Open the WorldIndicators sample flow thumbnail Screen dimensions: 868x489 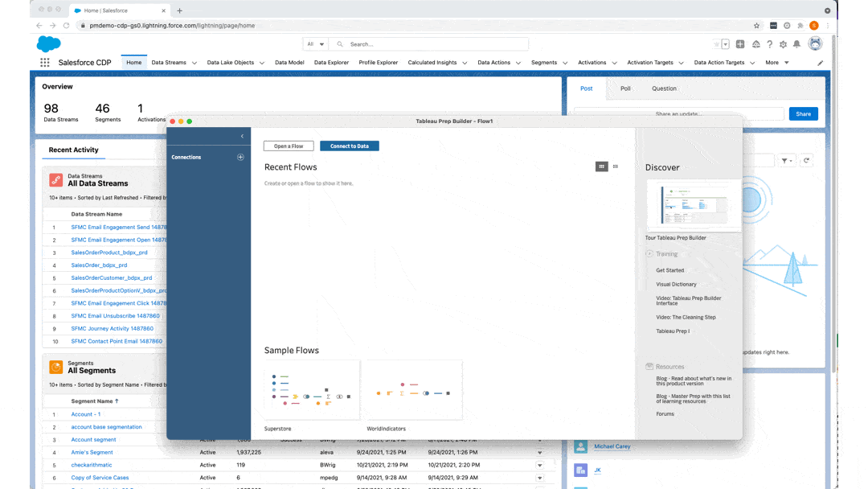(x=414, y=390)
